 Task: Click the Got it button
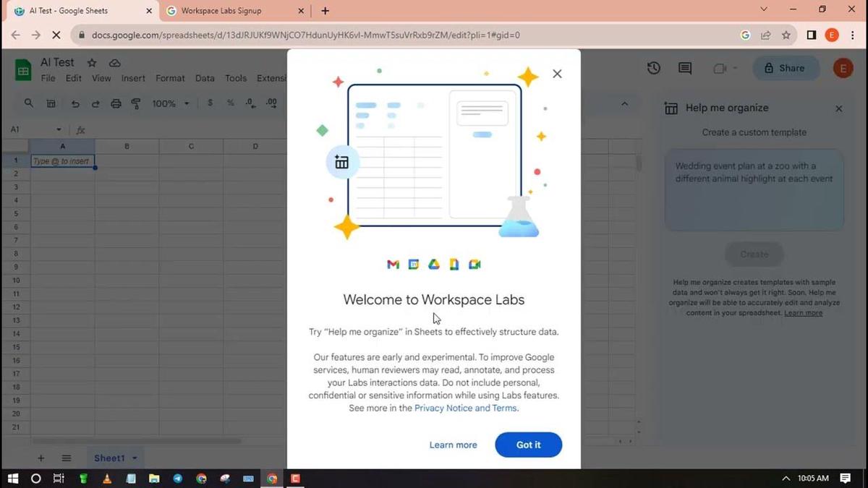(528, 445)
